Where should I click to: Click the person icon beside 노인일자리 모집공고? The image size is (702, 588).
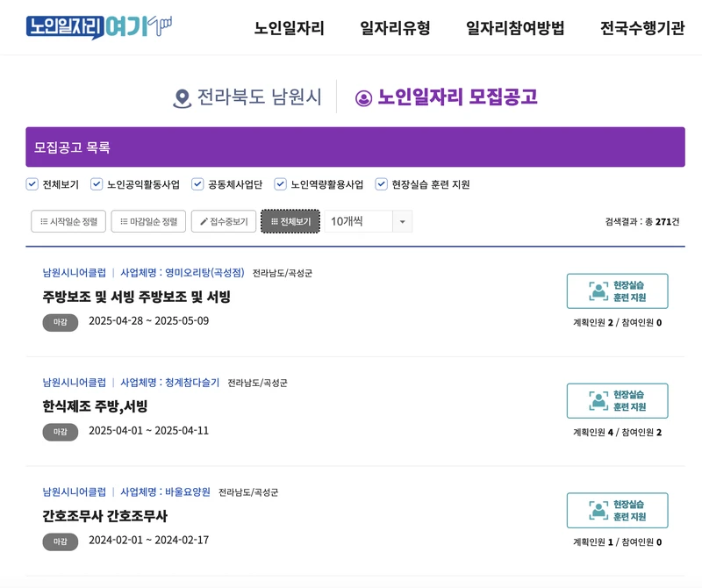click(x=363, y=98)
